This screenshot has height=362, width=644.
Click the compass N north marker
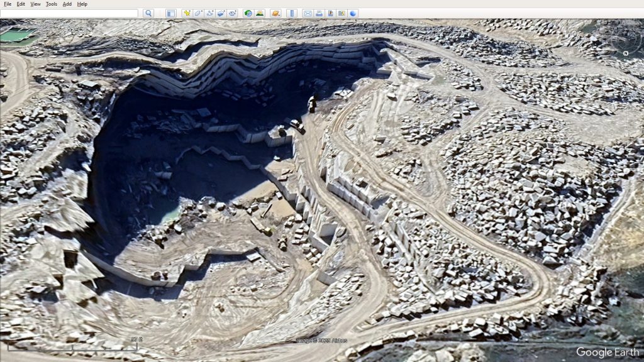tap(626, 53)
